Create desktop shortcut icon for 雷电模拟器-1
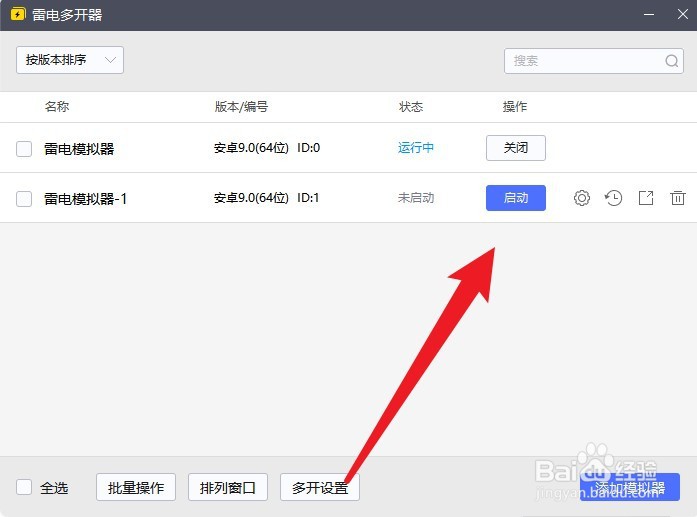This screenshot has height=517, width=697. tap(646, 198)
